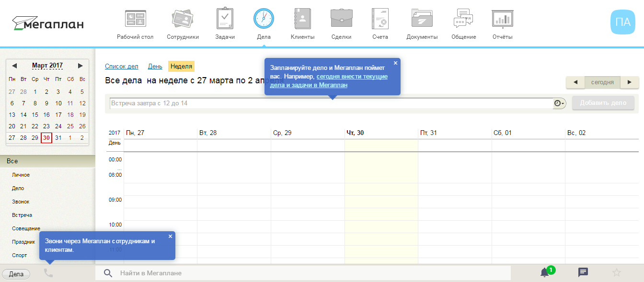The width and height of the screenshot is (644, 282).
Task: Open the messages chat icon in bottom bar
Action: click(x=583, y=272)
